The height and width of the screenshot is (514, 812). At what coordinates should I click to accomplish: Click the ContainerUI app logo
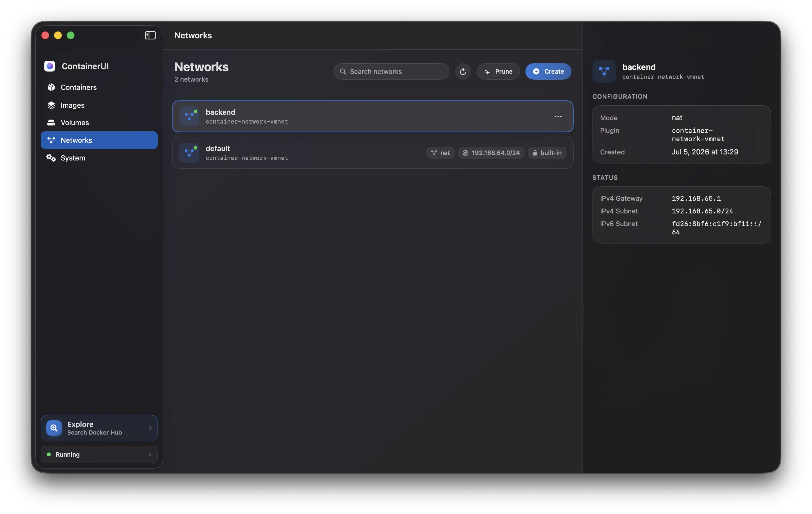tap(50, 66)
